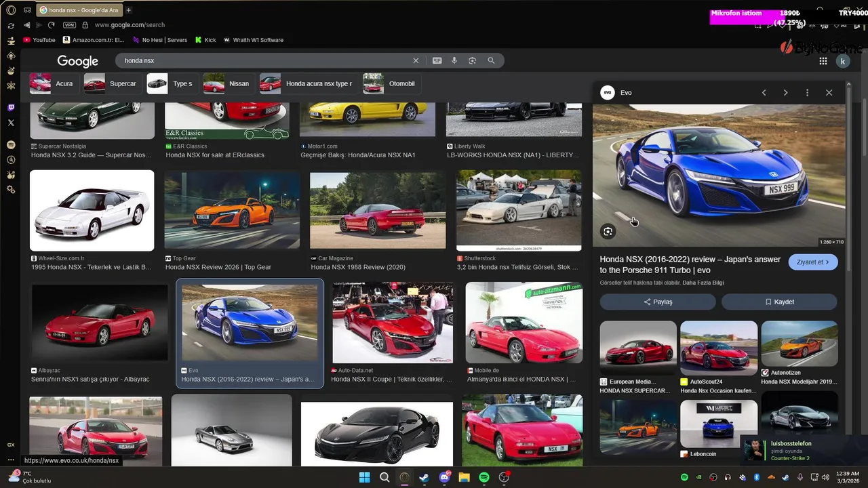Screen dimensions: 868x488
Task: Close the image preview panel
Action: point(829,93)
